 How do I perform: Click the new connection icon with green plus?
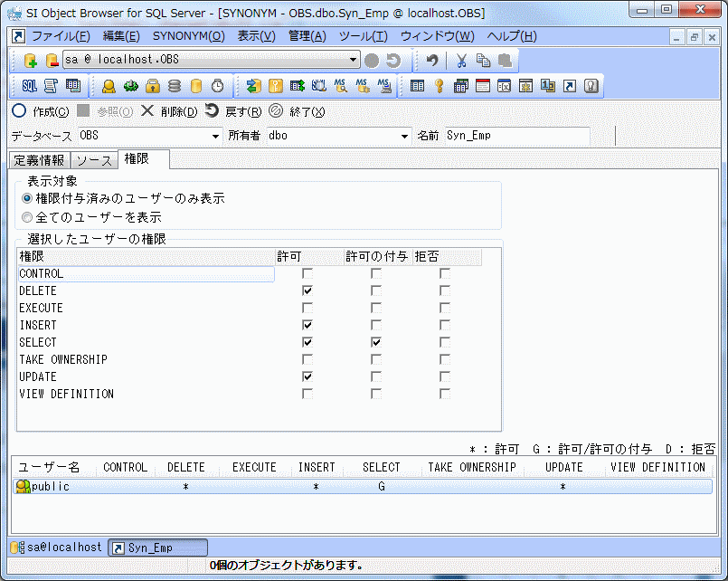coord(30,61)
